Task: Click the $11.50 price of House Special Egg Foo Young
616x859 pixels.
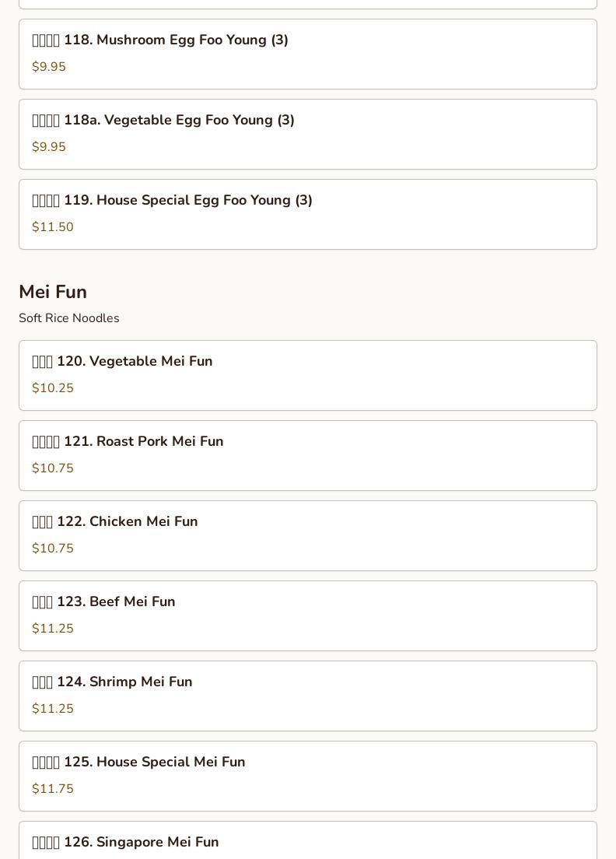Action: click(53, 226)
